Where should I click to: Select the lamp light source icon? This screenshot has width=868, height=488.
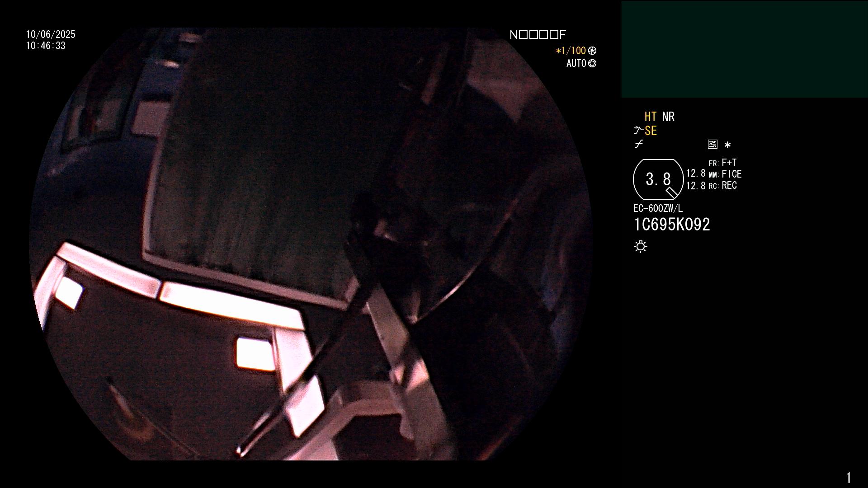pyautogui.click(x=641, y=246)
